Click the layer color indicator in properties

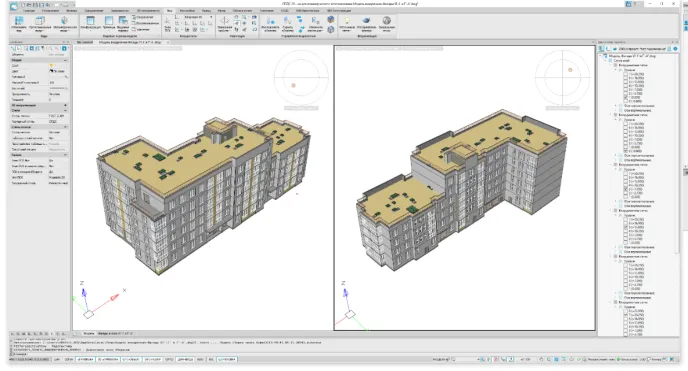[x=51, y=65]
